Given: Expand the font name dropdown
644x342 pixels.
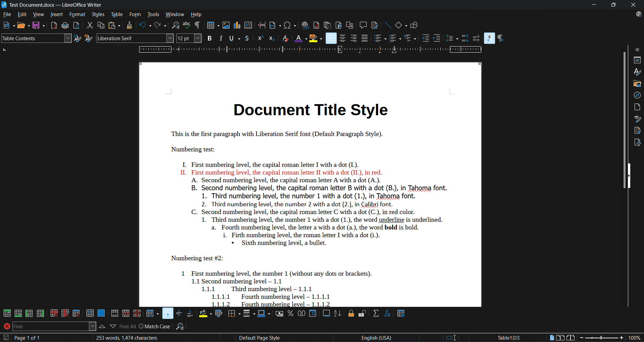Looking at the screenshot, I should (x=170, y=39).
